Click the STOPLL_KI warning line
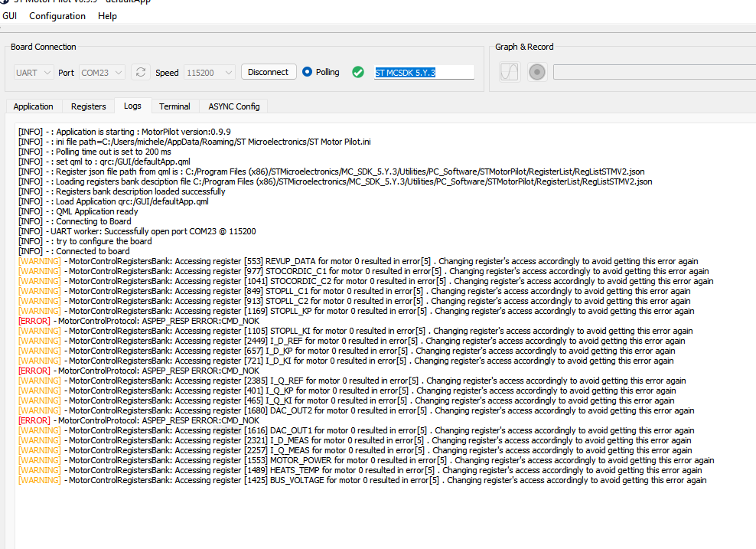Viewport: 756px width, 549px height. pos(355,331)
